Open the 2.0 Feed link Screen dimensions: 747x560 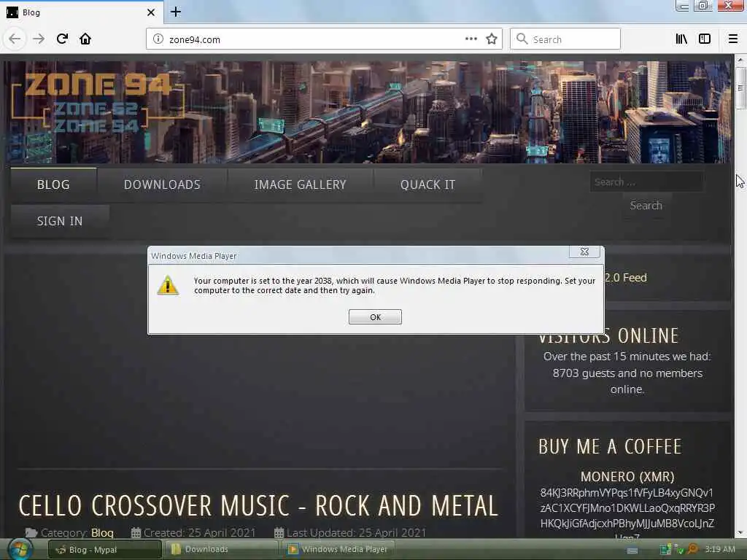(625, 278)
